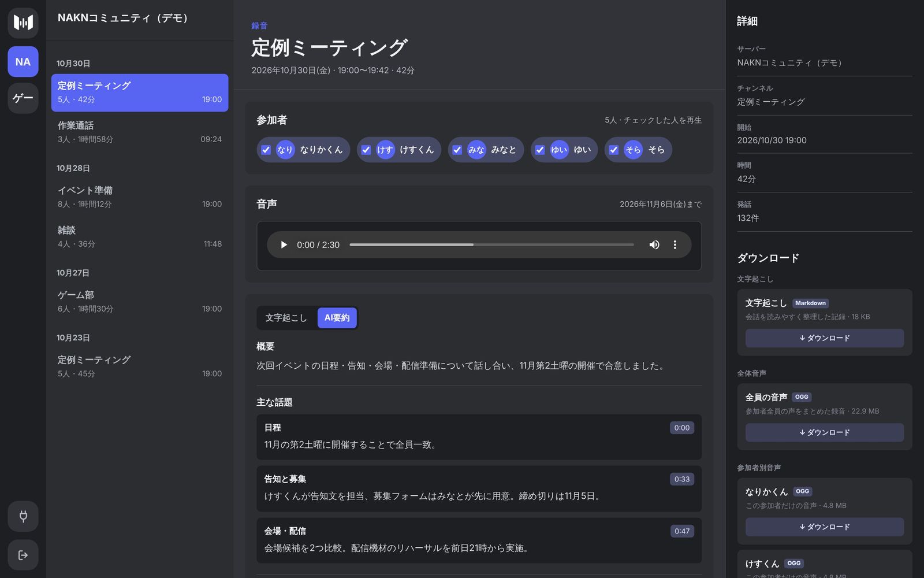Download the 文字起こし Markdown file

click(825, 338)
